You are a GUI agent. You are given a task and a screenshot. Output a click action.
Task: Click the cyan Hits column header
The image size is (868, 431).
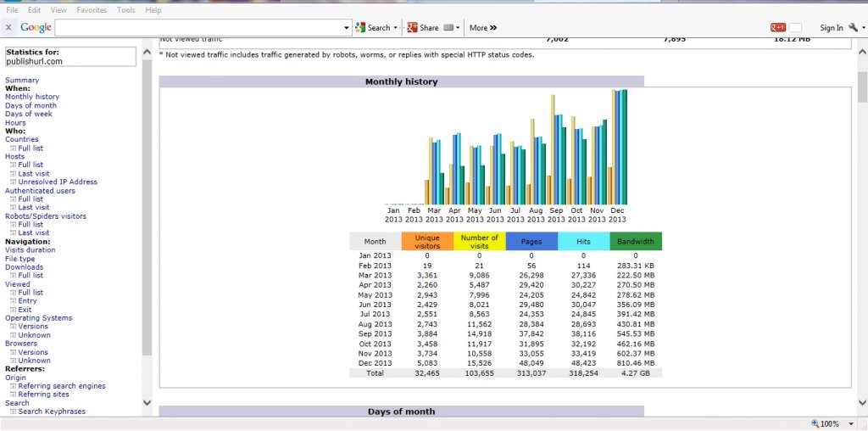tap(583, 242)
